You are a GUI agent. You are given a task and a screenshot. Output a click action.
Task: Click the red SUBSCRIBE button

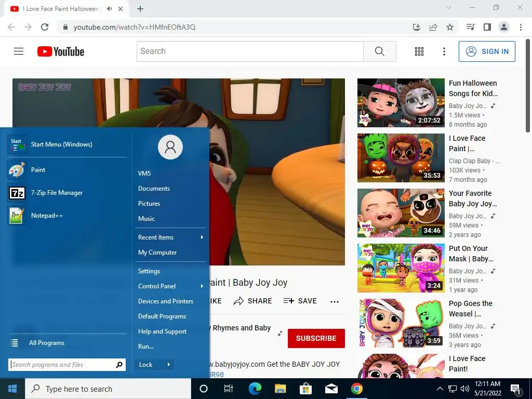click(316, 338)
